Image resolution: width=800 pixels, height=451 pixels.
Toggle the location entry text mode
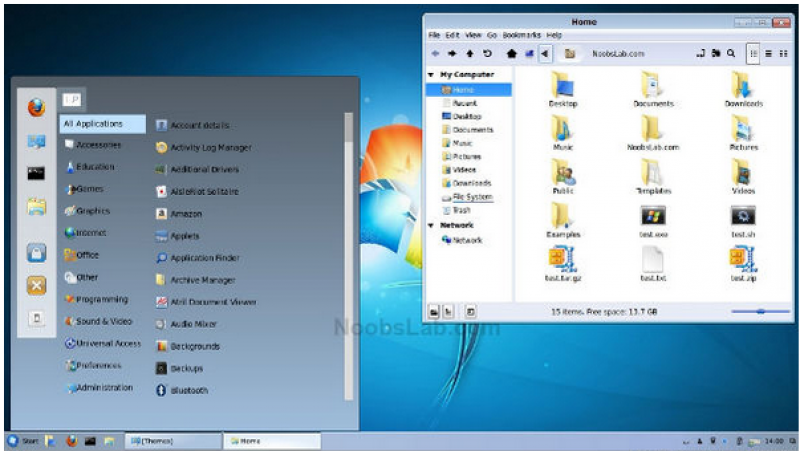click(x=701, y=53)
